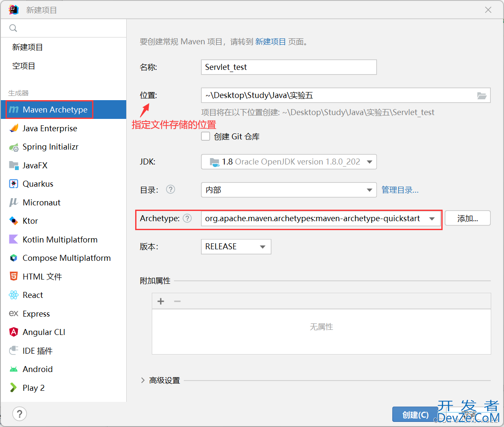Viewport: 504px width, 427px height.
Task: Select the Micronaut generator label
Action: coord(41,202)
